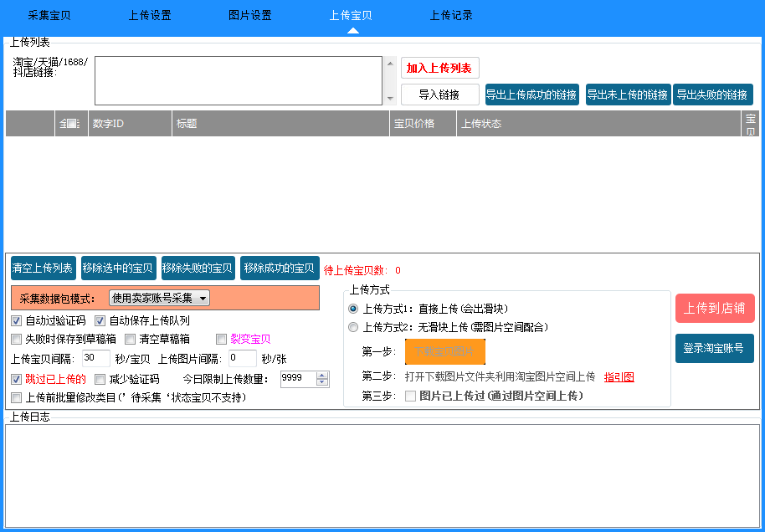Enable the 清空草稿箱 checkbox
Image resolution: width=765 pixels, height=532 pixels.
pos(131,339)
